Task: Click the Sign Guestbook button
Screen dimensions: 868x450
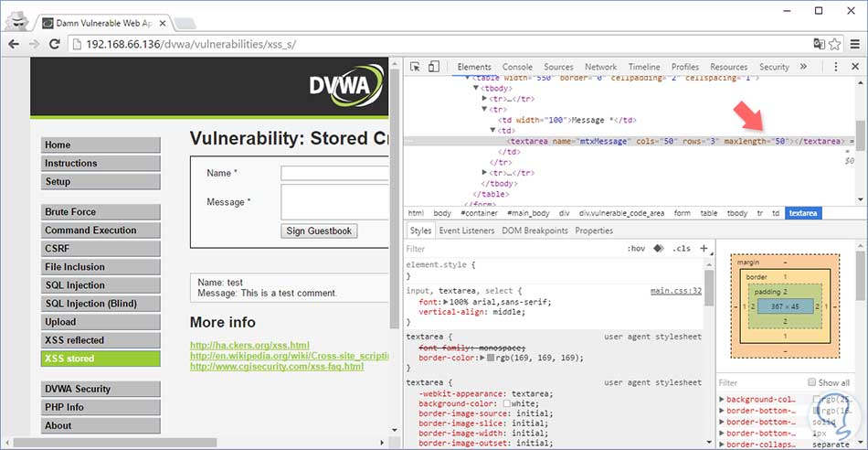Action: (x=319, y=231)
